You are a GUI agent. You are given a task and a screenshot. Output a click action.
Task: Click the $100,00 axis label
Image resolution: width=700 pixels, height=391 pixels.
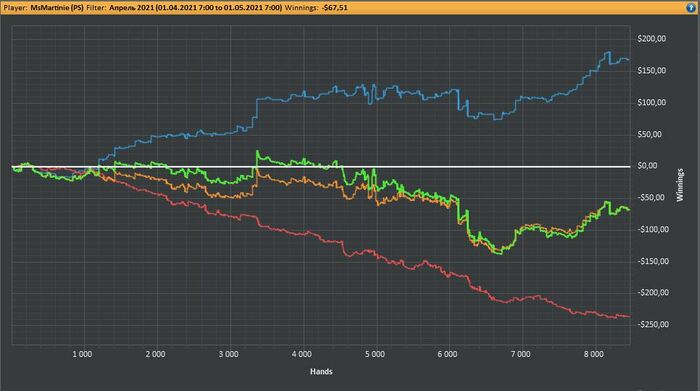652,102
